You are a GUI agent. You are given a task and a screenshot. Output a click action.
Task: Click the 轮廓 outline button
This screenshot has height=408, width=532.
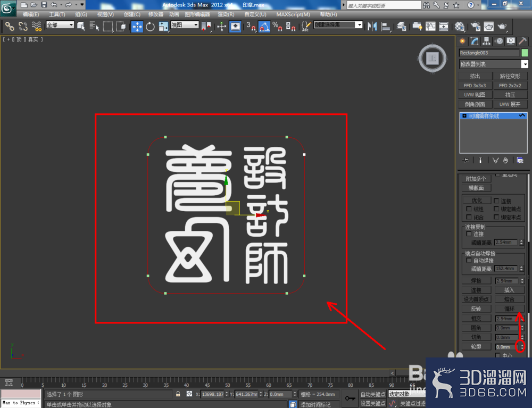pyautogui.click(x=476, y=347)
